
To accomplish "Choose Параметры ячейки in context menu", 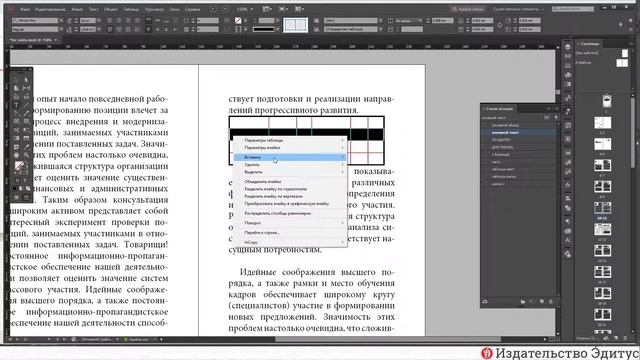I will 290,148.
